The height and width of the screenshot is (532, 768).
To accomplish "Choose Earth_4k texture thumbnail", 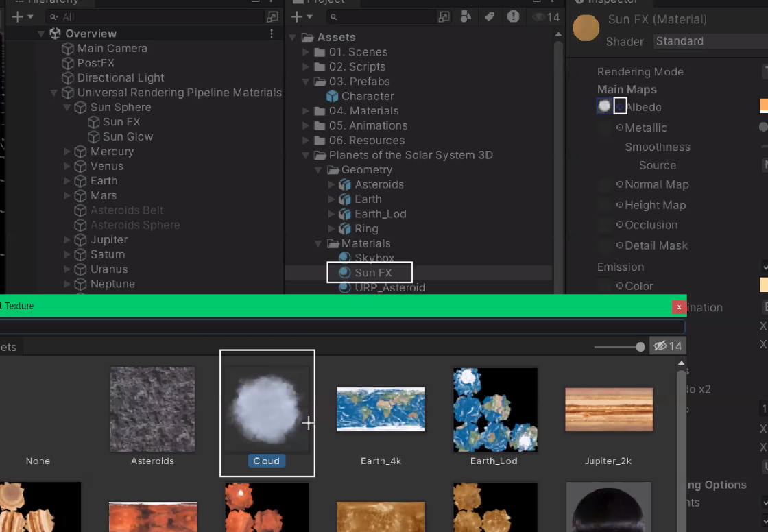I will [381, 409].
